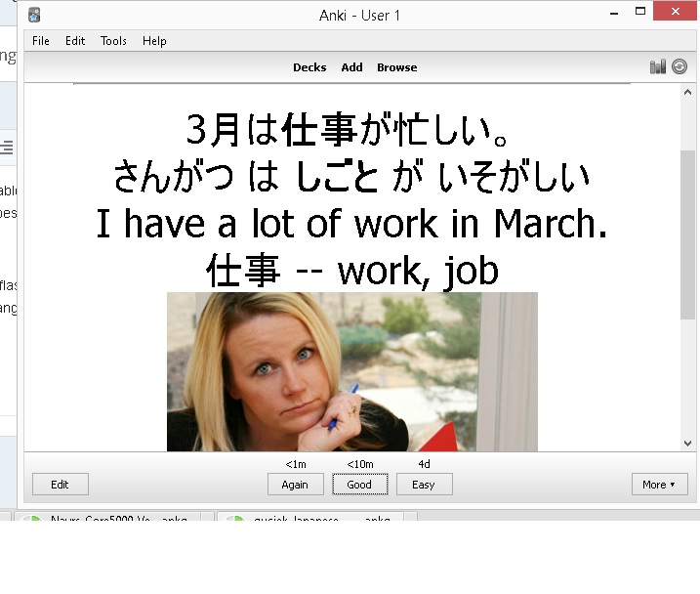
Task: Open the card Browse window
Action: tap(396, 67)
